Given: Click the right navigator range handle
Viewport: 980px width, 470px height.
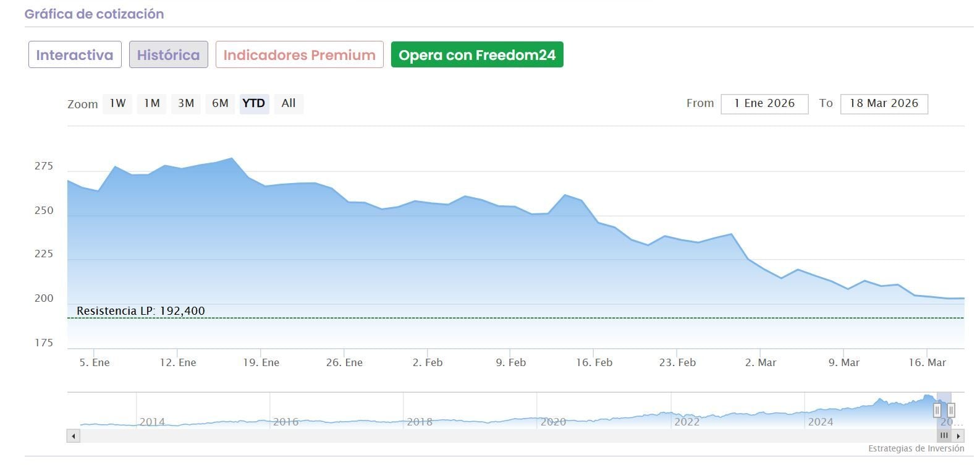Looking at the screenshot, I should tap(952, 410).
